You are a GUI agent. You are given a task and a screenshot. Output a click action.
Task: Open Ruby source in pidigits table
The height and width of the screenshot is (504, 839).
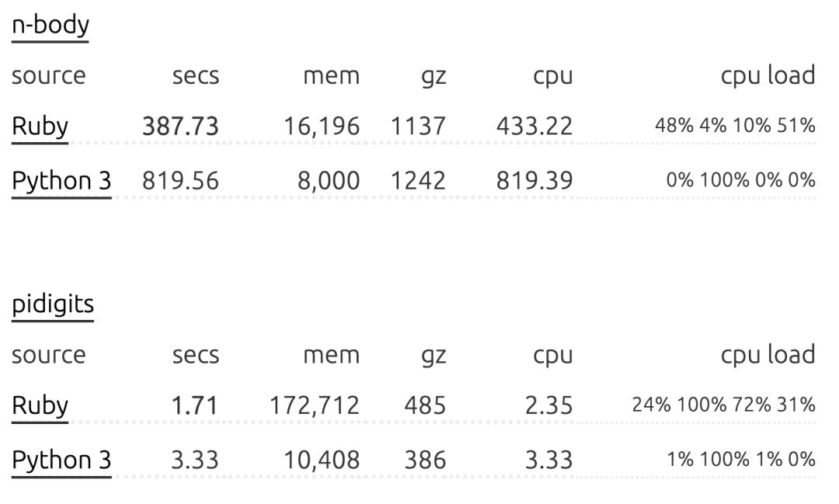pyautogui.click(x=40, y=405)
